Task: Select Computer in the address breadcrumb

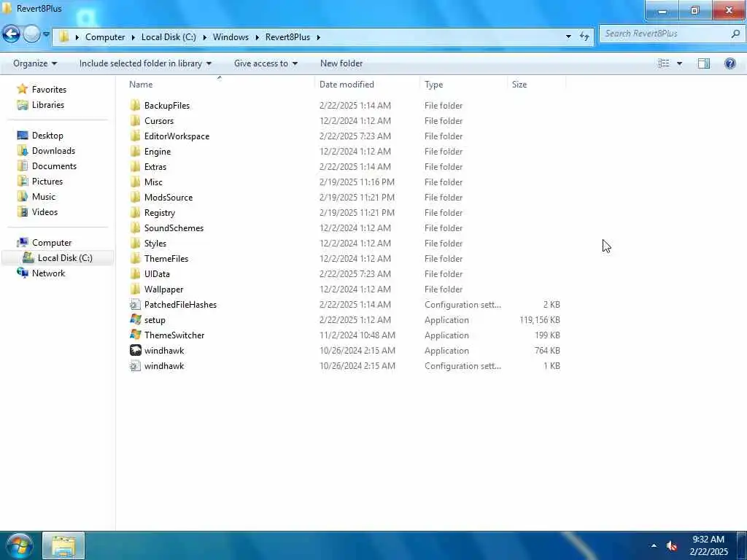Action: click(x=105, y=37)
